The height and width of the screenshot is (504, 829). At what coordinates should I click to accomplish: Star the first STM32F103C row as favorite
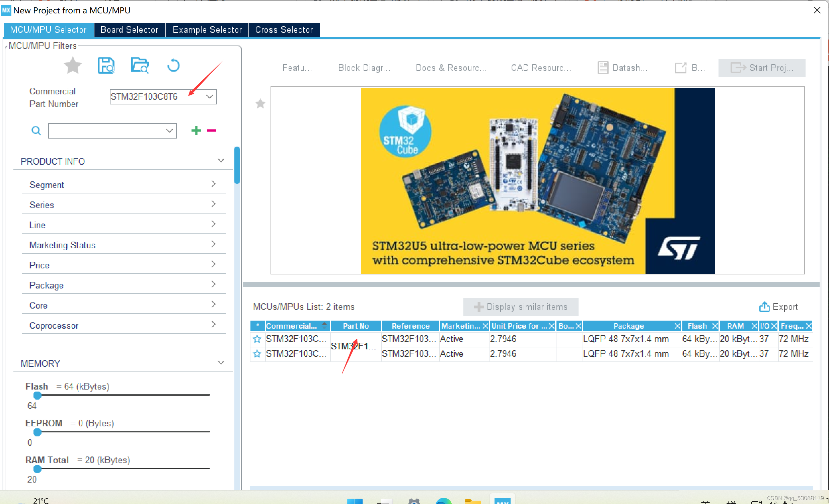[x=257, y=339]
